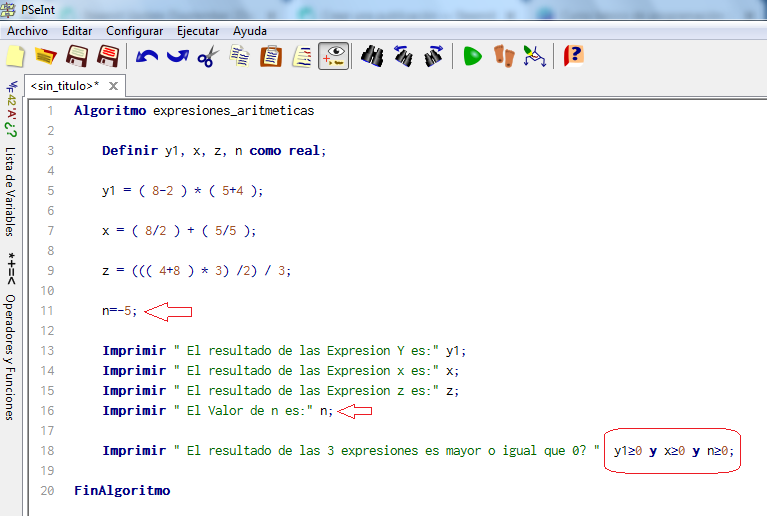Run step by step with the footprints icon
This screenshot has width=767, height=516.
pos(504,56)
